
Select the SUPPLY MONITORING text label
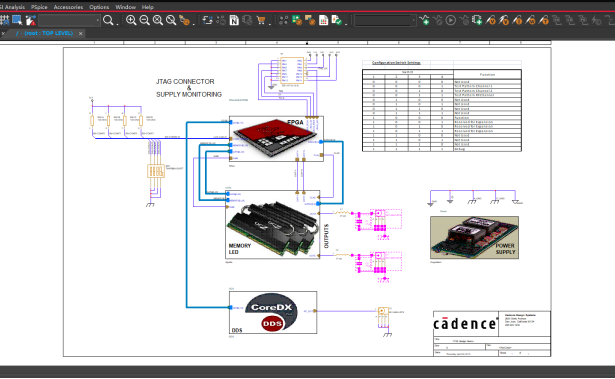pyautogui.click(x=189, y=95)
